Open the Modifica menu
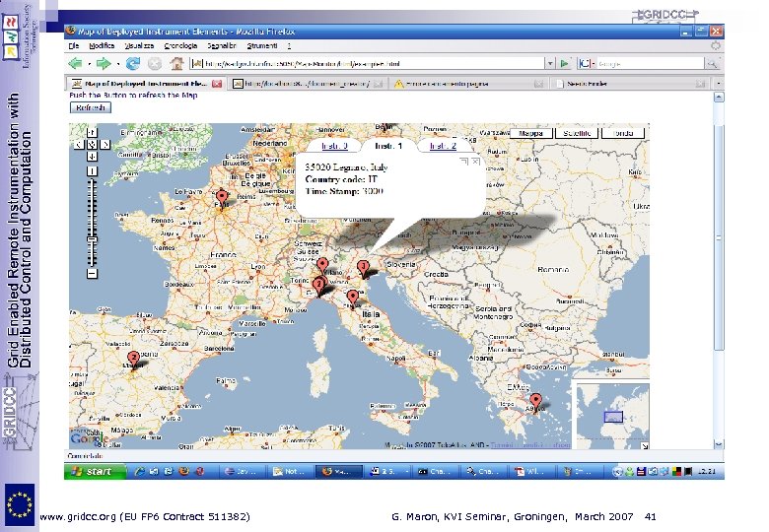The width and height of the screenshot is (769, 532). pos(102,45)
